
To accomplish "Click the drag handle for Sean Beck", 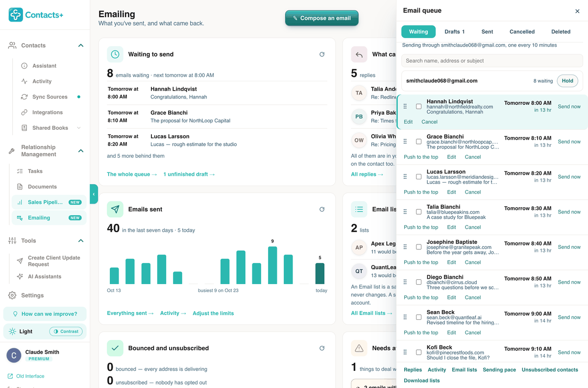I will point(405,317).
